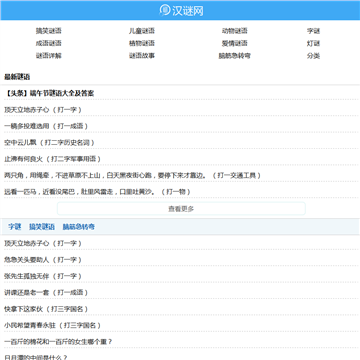
Task: Open the 张先生孤独无伴 riddle
Action: click(43, 276)
